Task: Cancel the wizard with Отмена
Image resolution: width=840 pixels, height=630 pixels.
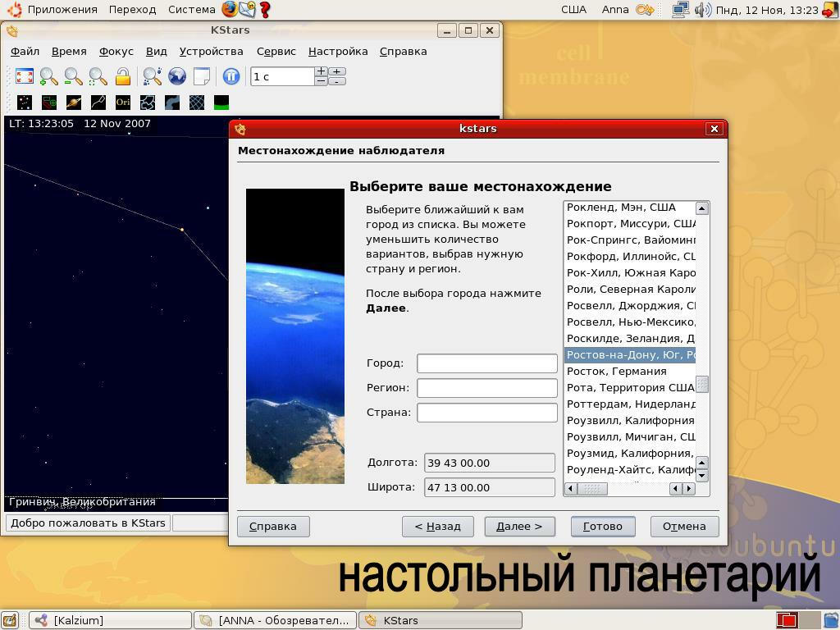Action: tap(685, 527)
